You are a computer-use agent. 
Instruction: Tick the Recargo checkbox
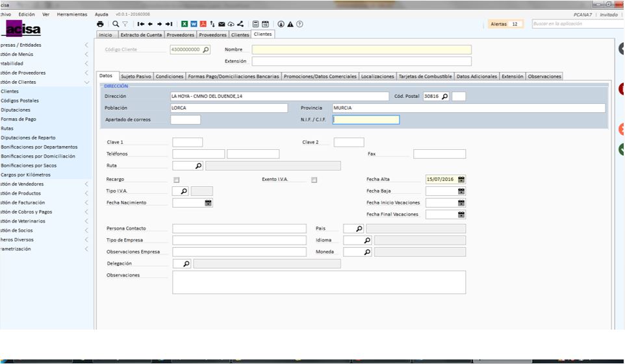[x=177, y=180]
